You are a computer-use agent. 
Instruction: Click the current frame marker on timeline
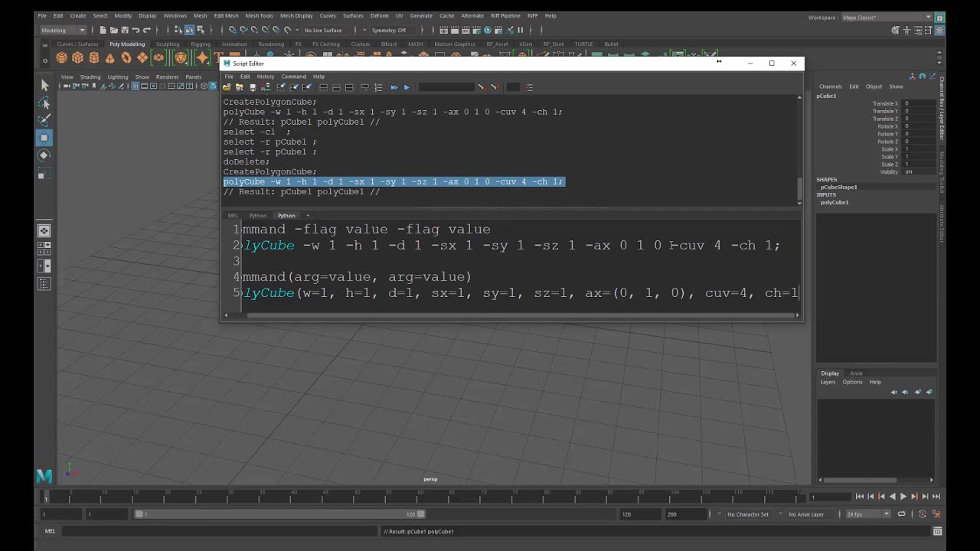[45, 497]
